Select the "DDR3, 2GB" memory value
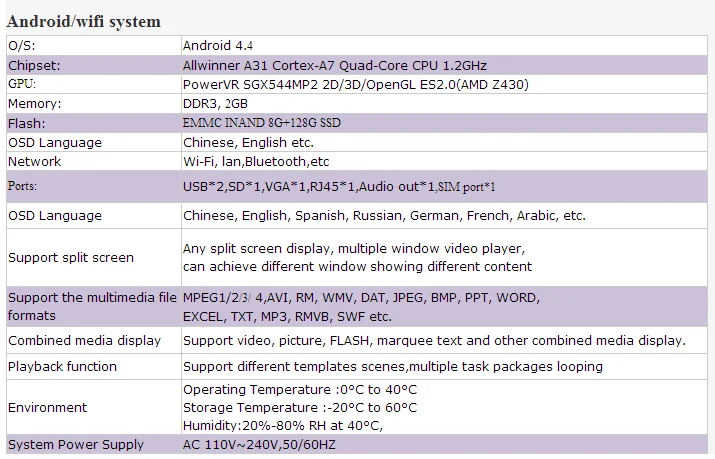Viewport: 715px width, 459px height. 214,104
